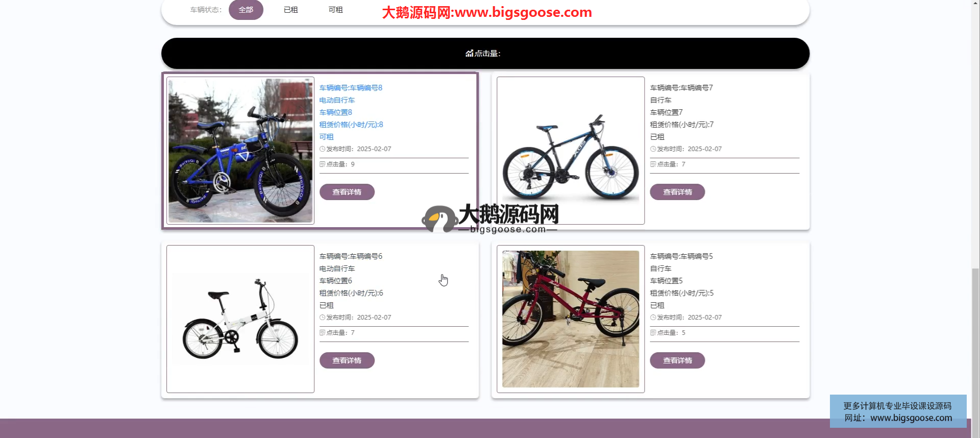Open the 车辆编号:车辆编号8 title link
980x438 pixels.
coord(351,88)
